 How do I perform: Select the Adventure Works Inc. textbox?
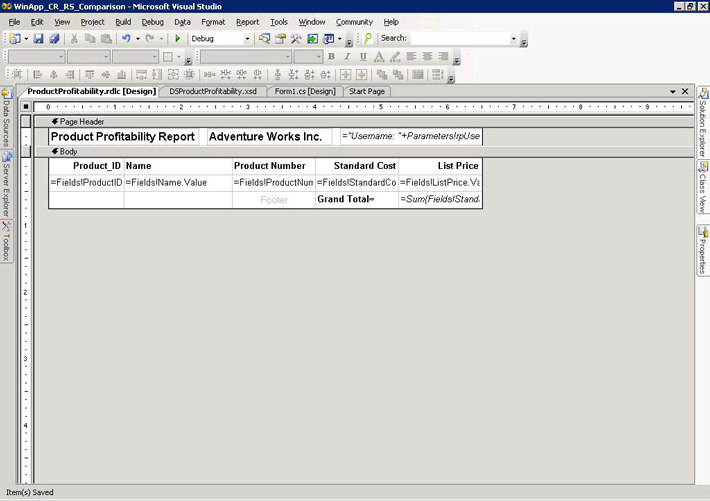click(269, 136)
